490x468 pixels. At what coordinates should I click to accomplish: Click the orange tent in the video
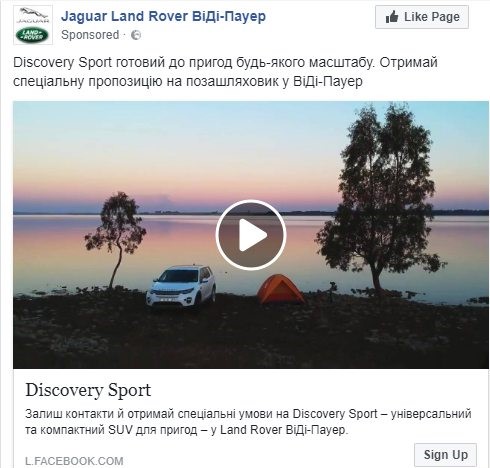tap(281, 289)
